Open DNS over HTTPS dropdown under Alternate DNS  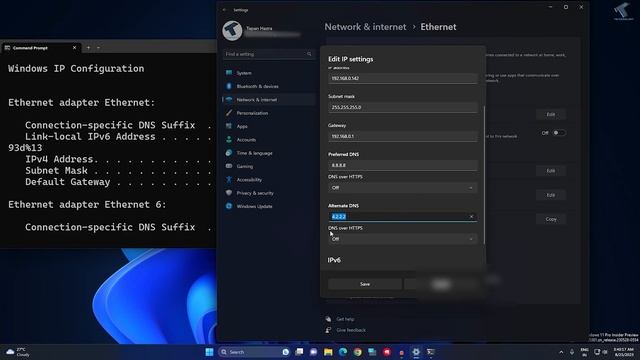pos(402,239)
